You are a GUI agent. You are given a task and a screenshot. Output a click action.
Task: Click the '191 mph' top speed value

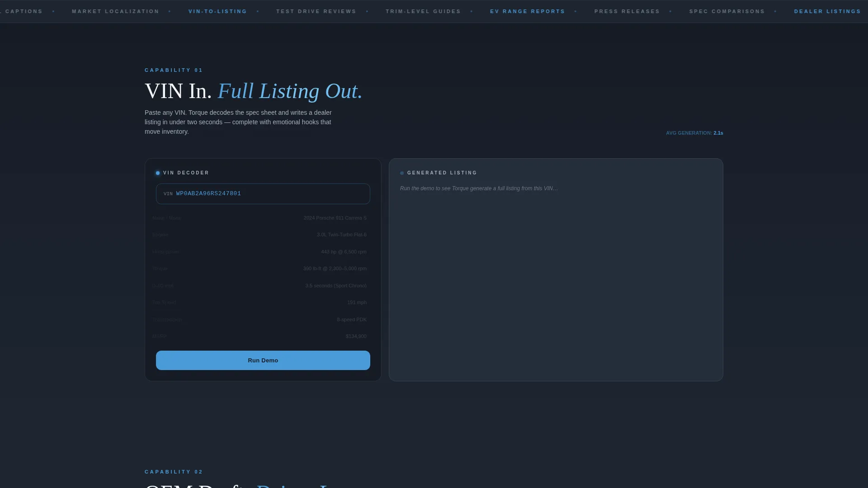click(357, 302)
